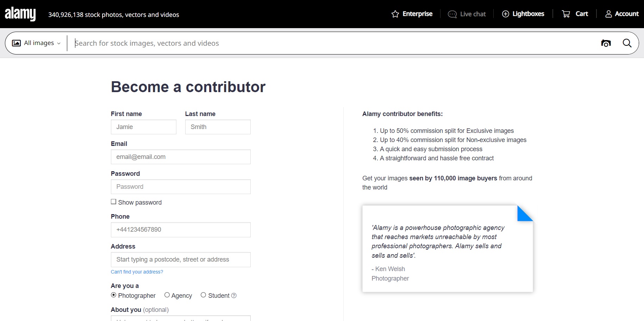Focus the stock images search box

[x=331, y=43]
